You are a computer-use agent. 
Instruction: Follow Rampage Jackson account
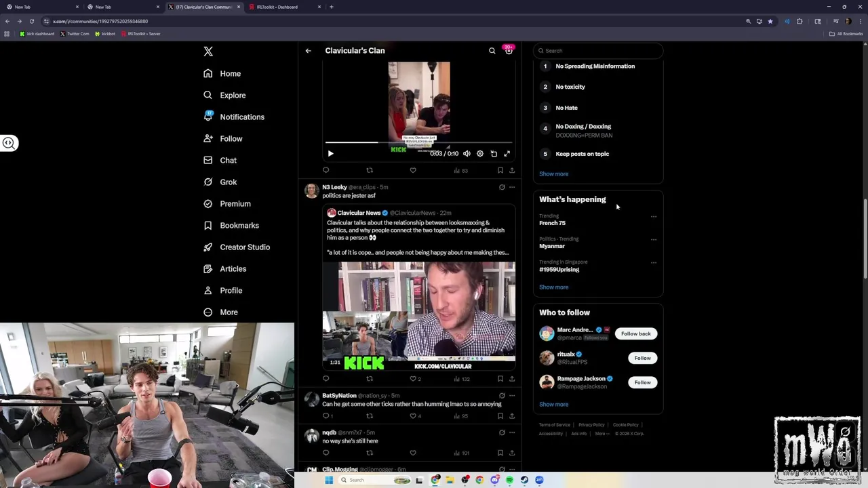pyautogui.click(x=642, y=382)
